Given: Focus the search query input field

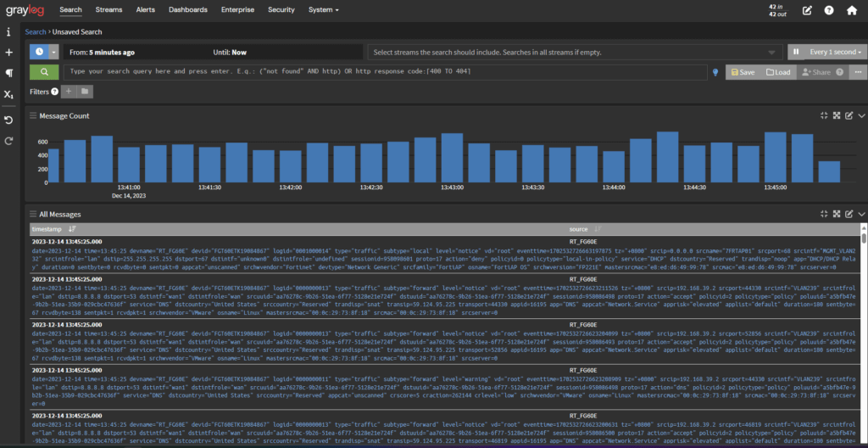Looking at the screenshot, I should pos(386,72).
